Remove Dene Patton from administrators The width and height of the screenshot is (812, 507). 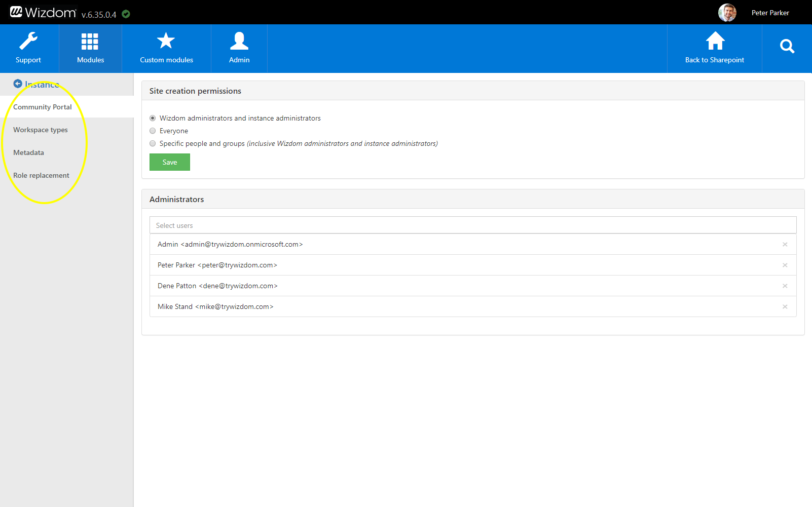[x=785, y=286]
